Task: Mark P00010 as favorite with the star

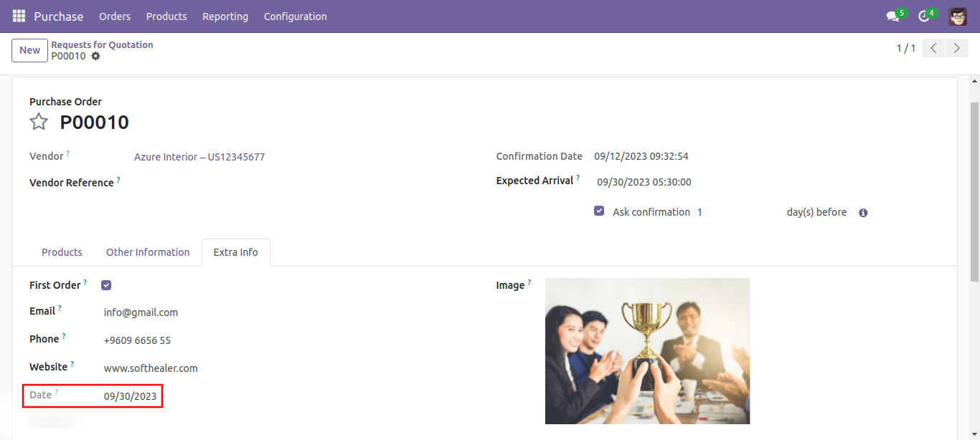Action: [x=39, y=122]
